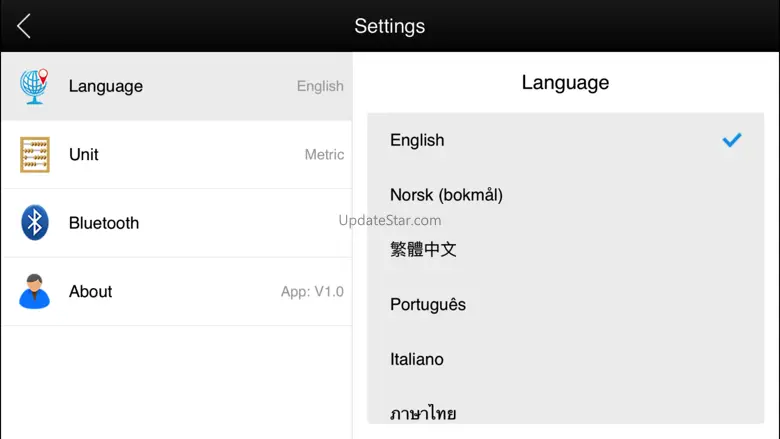Click the Metric unit value
The height and width of the screenshot is (439, 780).
coord(324,155)
